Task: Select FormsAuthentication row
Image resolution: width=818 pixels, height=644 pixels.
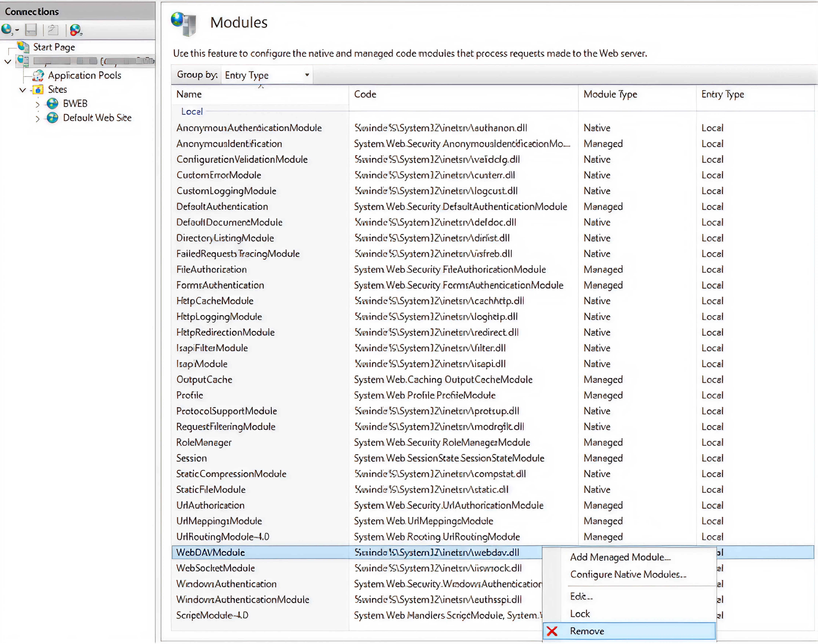Action: (x=493, y=286)
